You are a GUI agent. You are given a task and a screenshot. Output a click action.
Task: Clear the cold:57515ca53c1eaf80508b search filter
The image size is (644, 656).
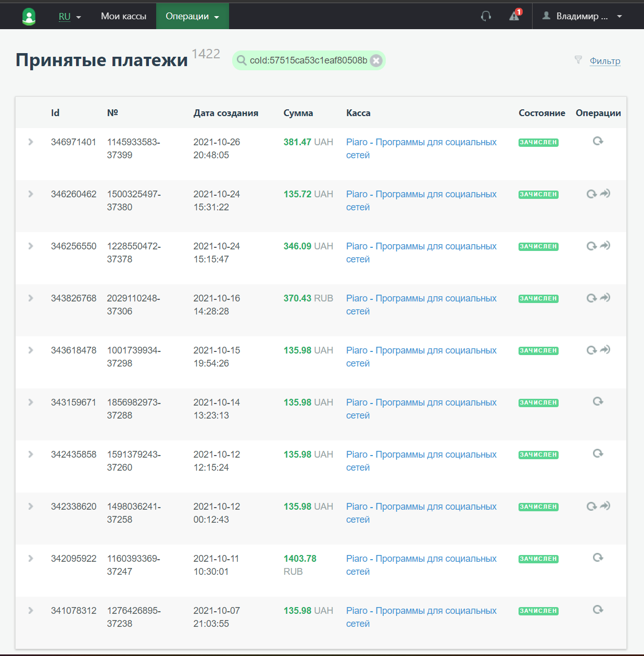coord(376,61)
